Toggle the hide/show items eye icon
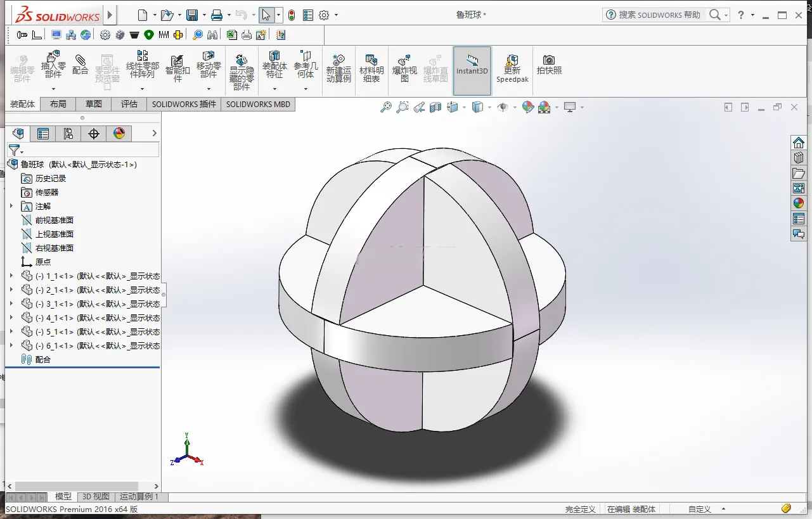The image size is (812, 519). tap(503, 108)
